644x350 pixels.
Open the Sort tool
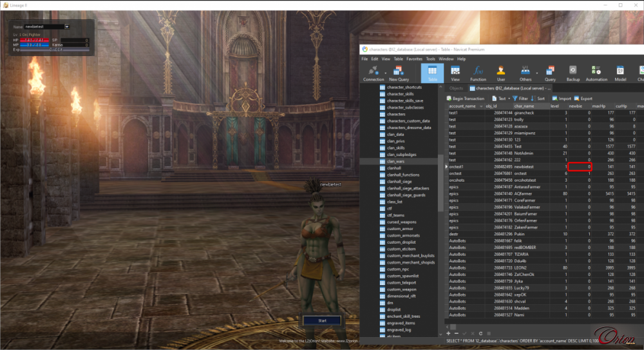pos(538,98)
